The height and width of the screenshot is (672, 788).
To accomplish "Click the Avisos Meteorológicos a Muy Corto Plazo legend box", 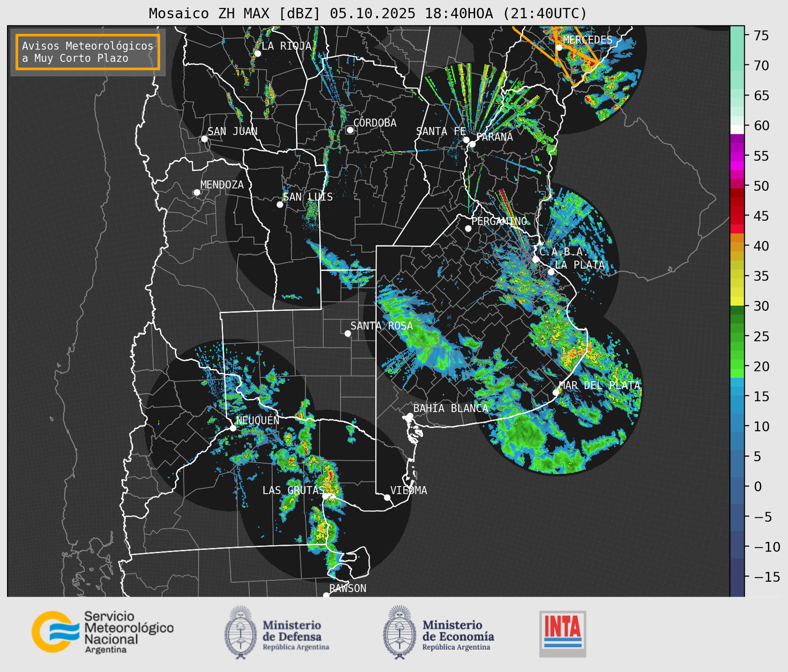I will [88, 52].
